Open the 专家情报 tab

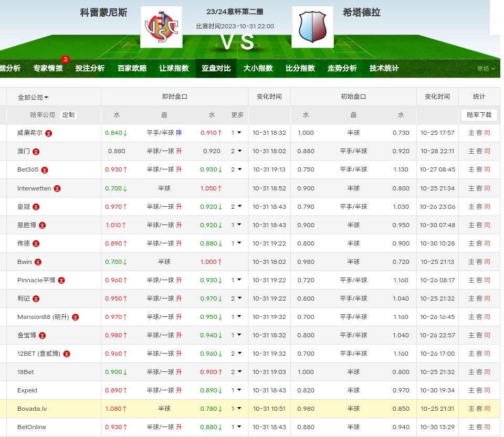click(x=48, y=68)
